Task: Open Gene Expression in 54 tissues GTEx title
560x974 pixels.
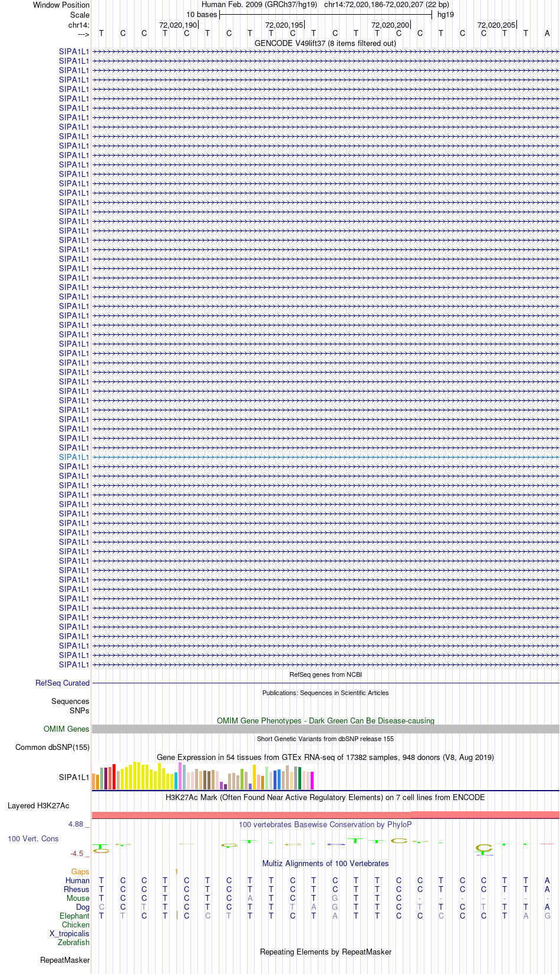Action: point(325,757)
